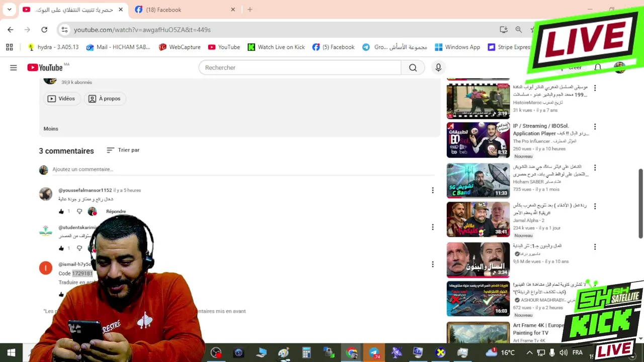
Task: Click the 16°C weather widget on taskbar
Action: click(501, 352)
